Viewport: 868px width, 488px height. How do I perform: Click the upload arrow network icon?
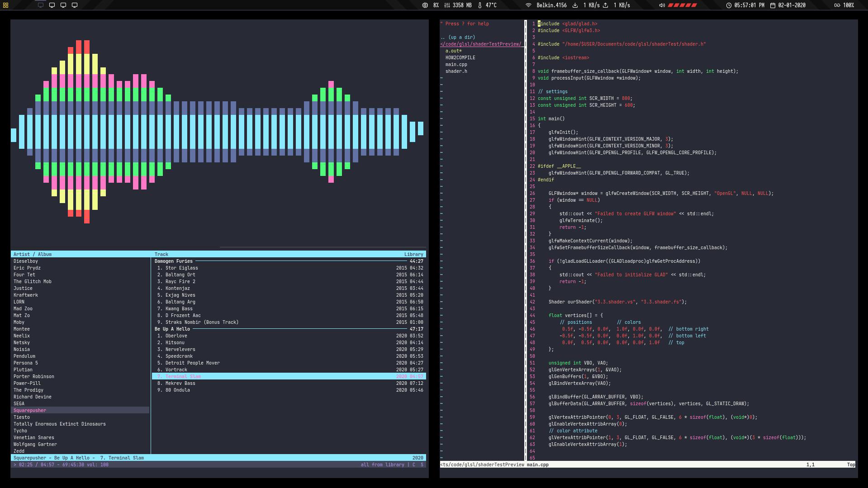pos(606,5)
